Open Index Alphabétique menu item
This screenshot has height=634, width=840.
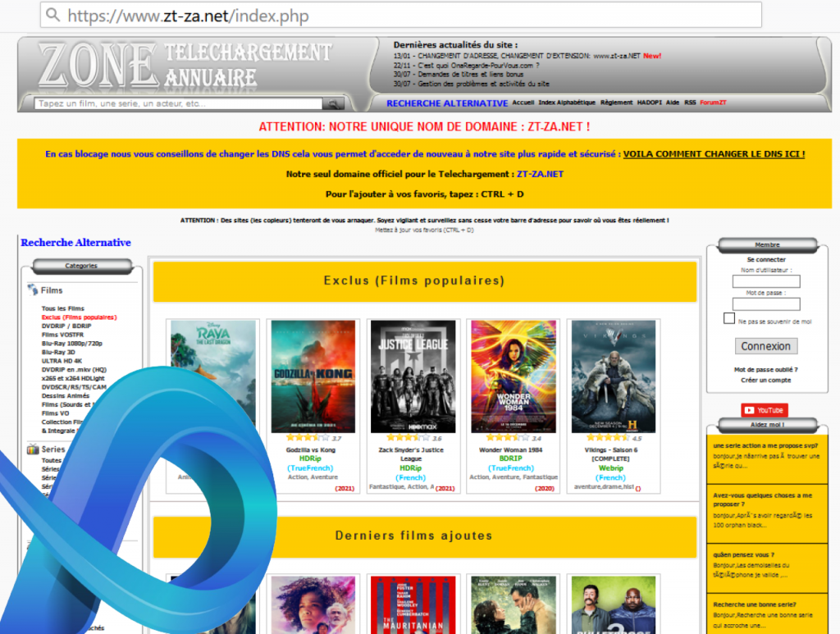click(567, 103)
